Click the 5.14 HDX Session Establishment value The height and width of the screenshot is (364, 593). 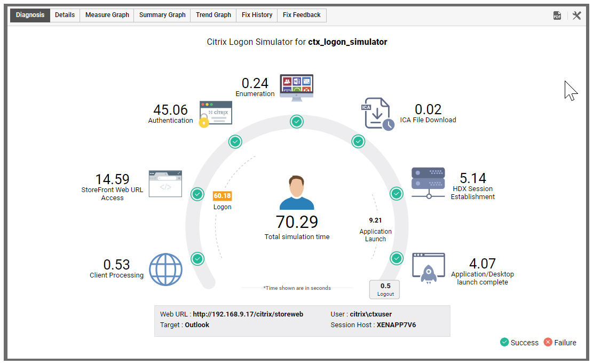473,178
